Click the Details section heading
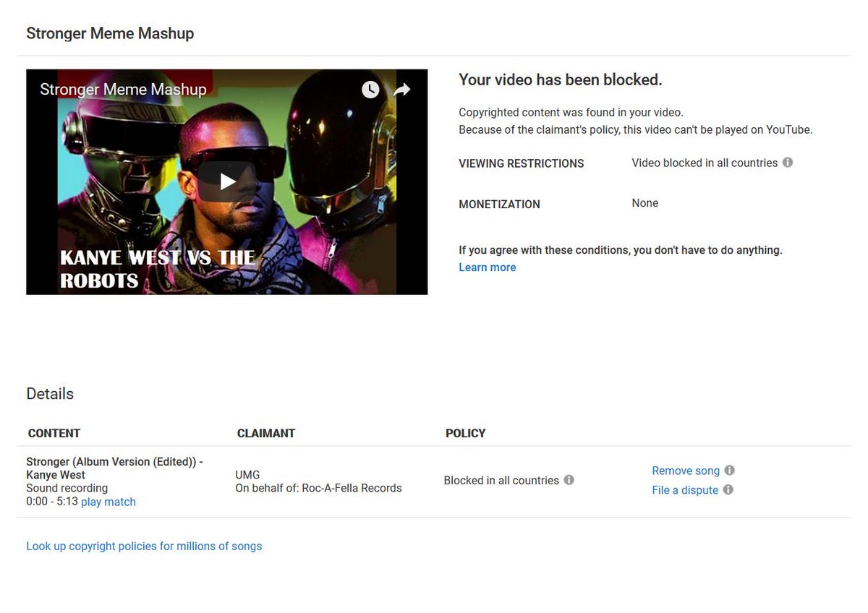 point(50,394)
